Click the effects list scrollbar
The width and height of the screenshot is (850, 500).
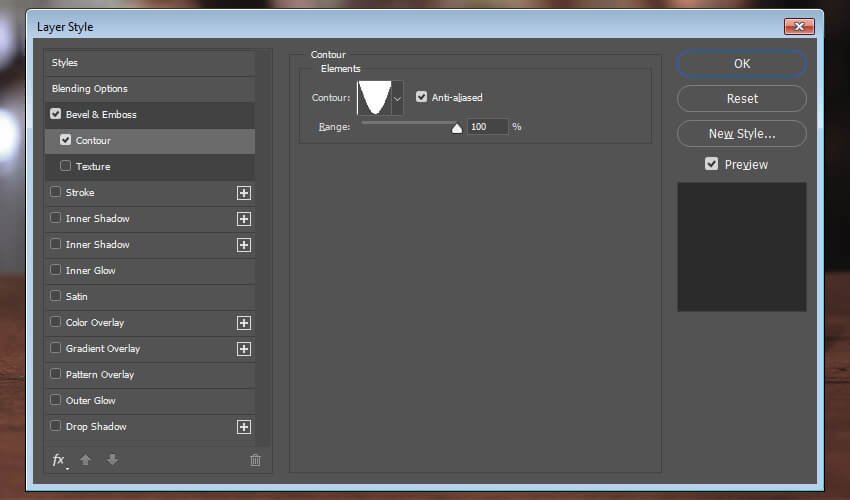pyautogui.click(x=263, y=247)
